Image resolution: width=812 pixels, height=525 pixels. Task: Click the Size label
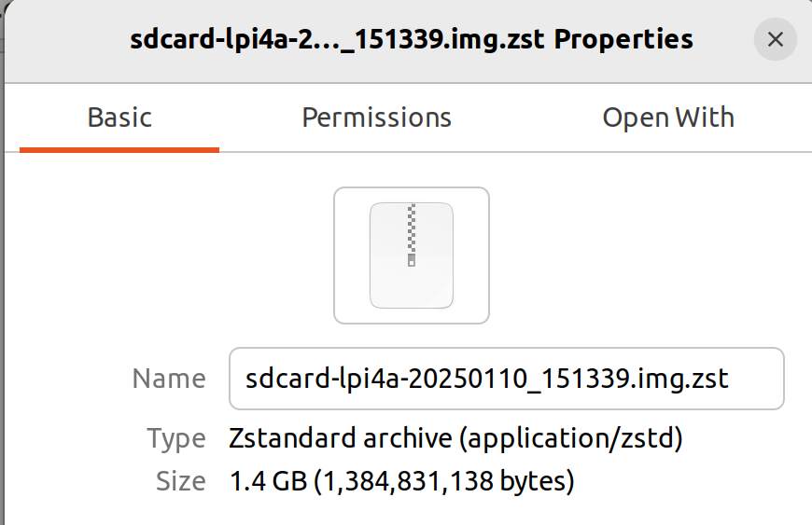tap(181, 481)
